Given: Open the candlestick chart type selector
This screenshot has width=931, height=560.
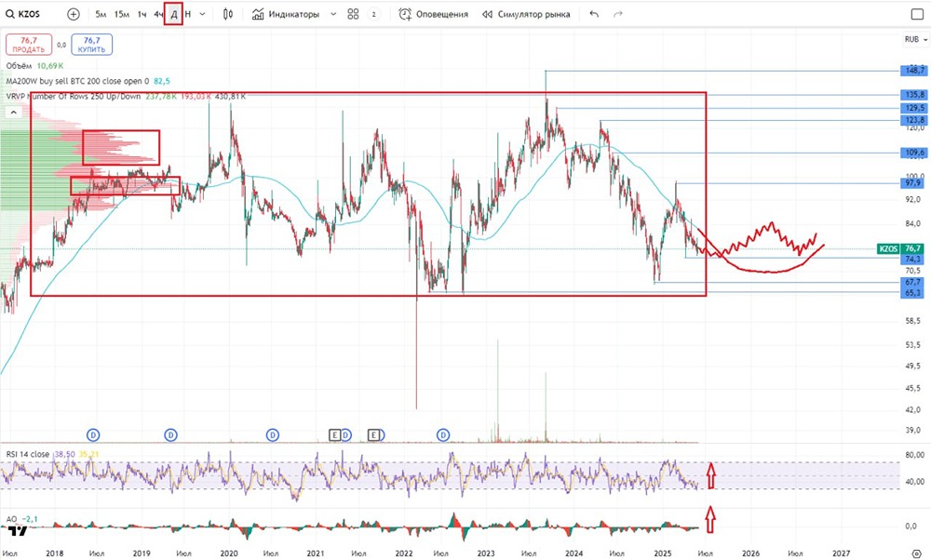Looking at the screenshot, I should pos(228,14).
